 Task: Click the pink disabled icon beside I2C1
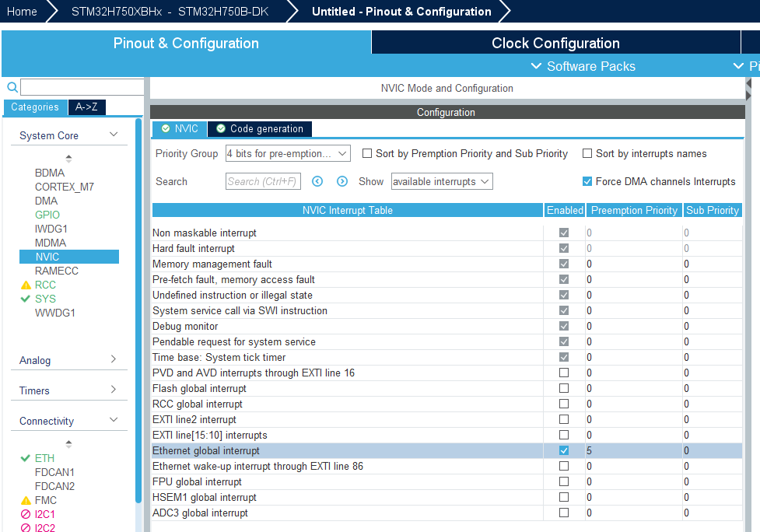(x=26, y=514)
